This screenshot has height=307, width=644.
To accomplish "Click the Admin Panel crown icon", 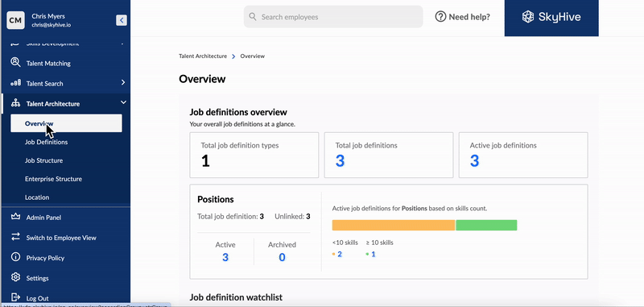I will [15, 217].
